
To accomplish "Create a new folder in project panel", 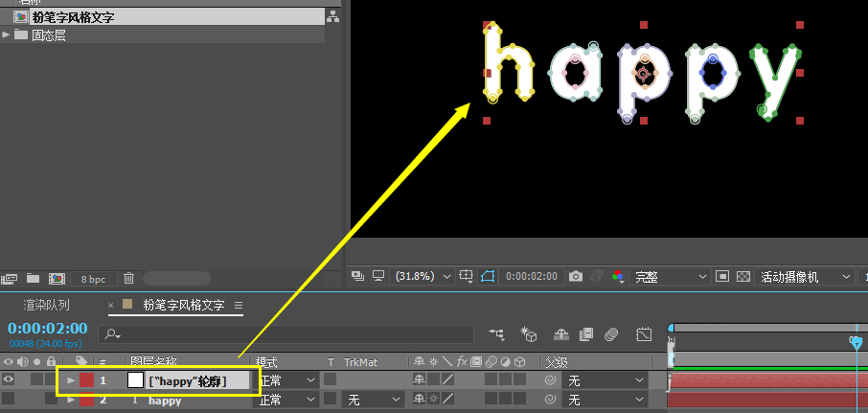I will [x=34, y=279].
